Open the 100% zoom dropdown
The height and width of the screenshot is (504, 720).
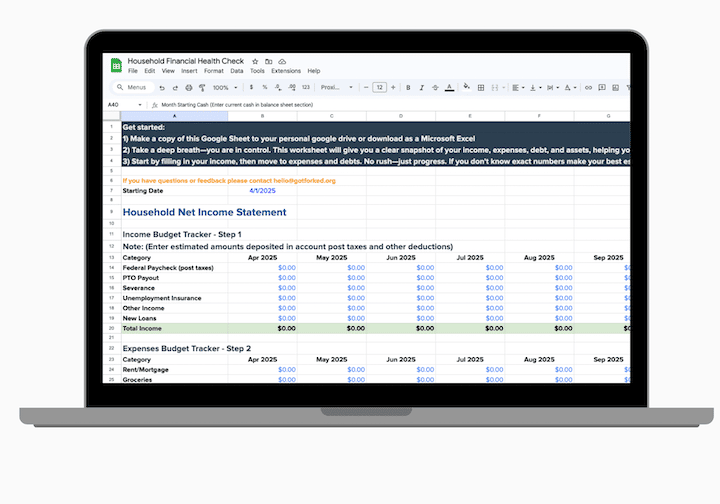(225, 88)
